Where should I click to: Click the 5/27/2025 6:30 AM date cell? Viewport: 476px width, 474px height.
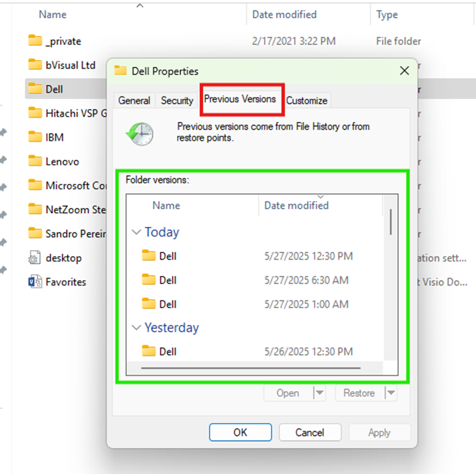tap(306, 280)
